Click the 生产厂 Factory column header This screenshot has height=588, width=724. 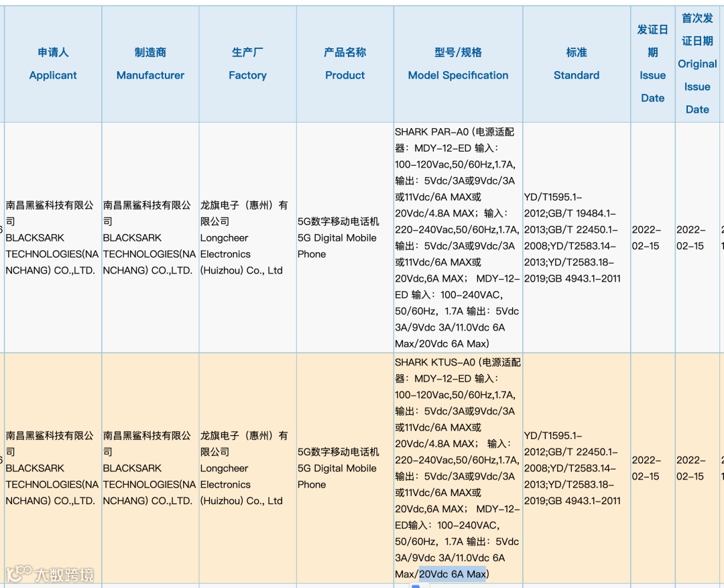point(247,64)
